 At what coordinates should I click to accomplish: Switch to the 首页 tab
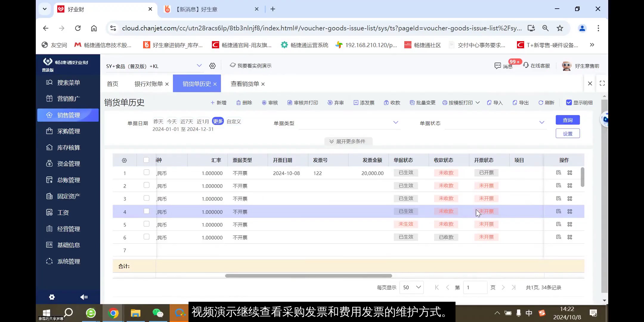tap(112, 84)
